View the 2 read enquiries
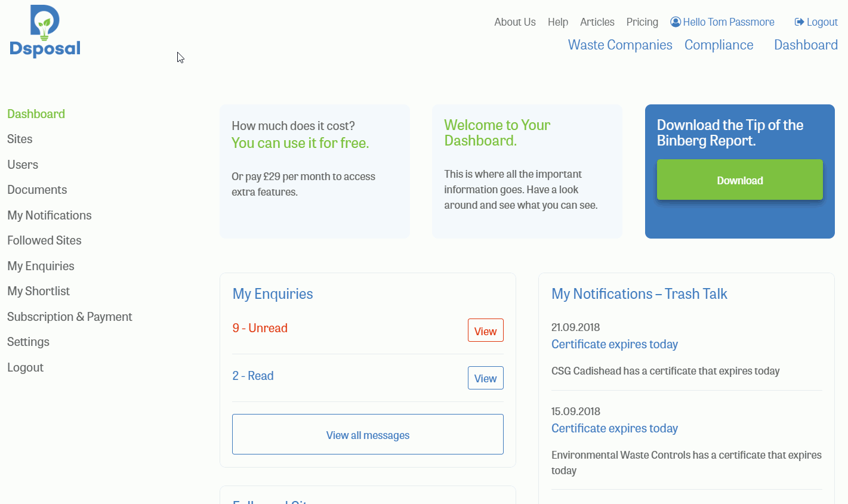Screen dimensions: 848x504 (485, 378)
